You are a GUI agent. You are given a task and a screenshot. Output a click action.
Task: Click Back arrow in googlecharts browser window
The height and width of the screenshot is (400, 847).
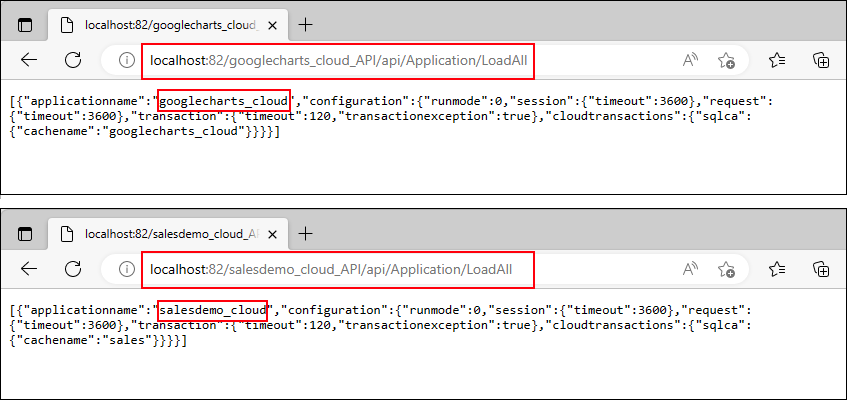[x=29, y=60]
